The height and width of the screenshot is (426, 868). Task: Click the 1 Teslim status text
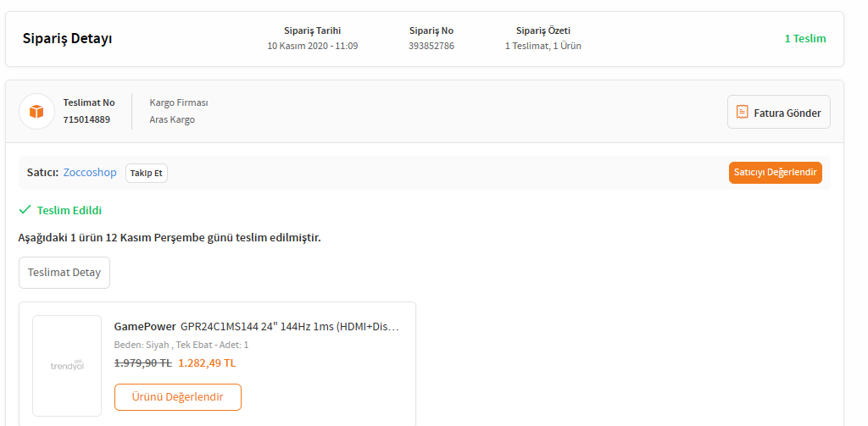(x=805, y=39)
